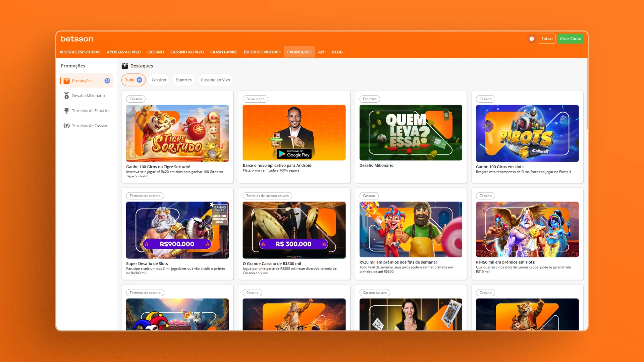Screen dimensions: 644x362
Task: Click the Criar Conta button
Action: (x=570, y=39)
